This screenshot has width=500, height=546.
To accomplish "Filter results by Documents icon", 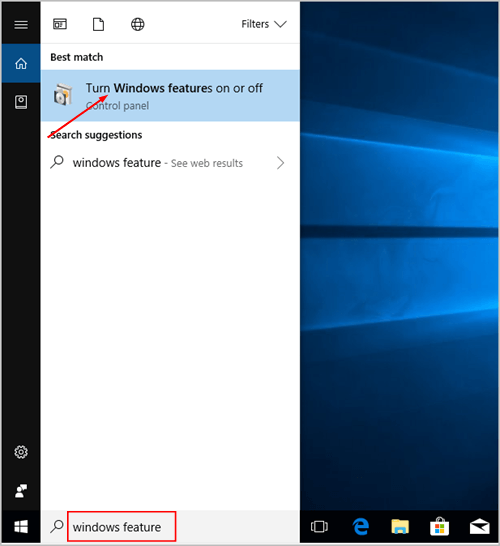I will 99,24.
